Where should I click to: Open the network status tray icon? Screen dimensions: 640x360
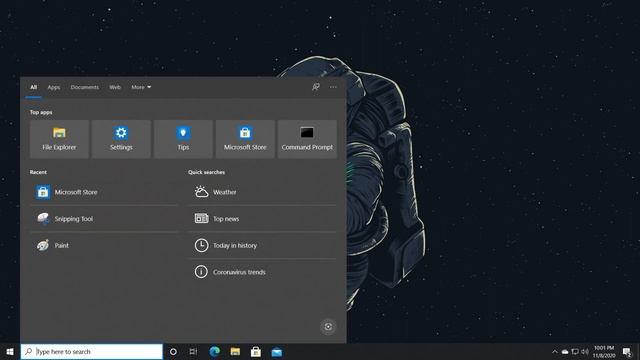tap(575, 351)
